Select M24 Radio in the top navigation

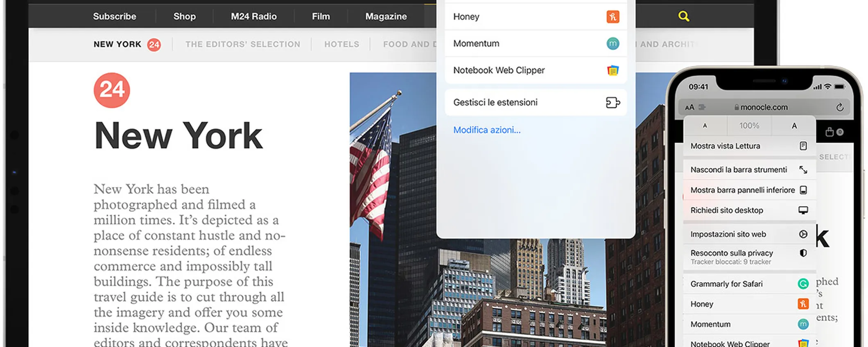[254, 16]
